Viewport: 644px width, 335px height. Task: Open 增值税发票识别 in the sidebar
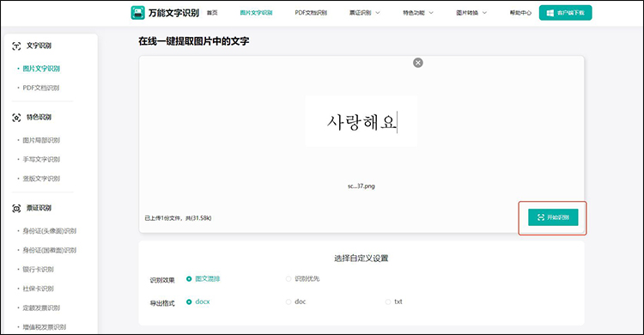pos(45,327)
